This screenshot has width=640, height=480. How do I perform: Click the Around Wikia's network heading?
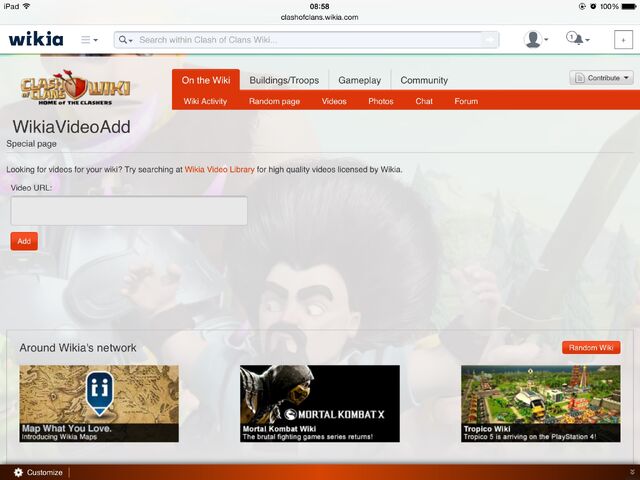(x=78, y=348)
